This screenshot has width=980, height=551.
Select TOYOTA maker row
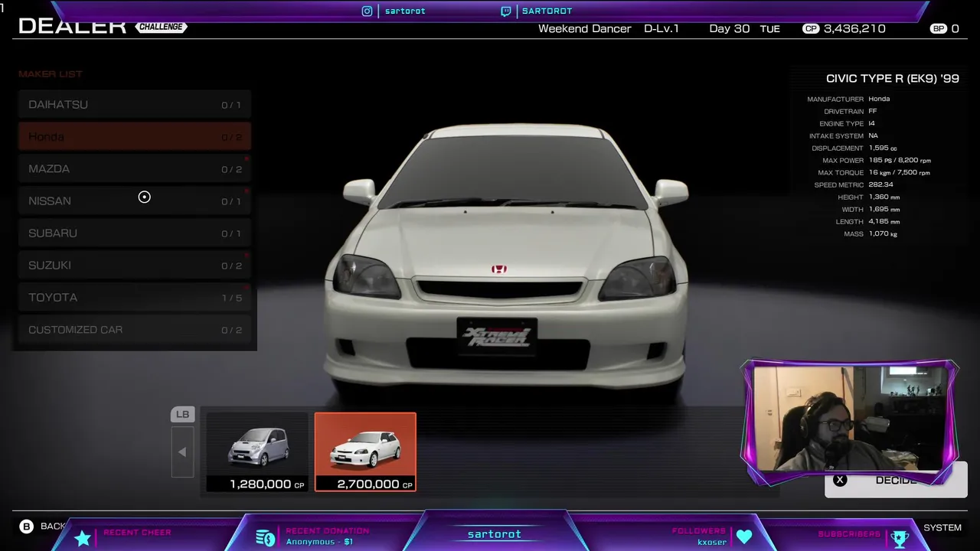[x=135, y=298]
